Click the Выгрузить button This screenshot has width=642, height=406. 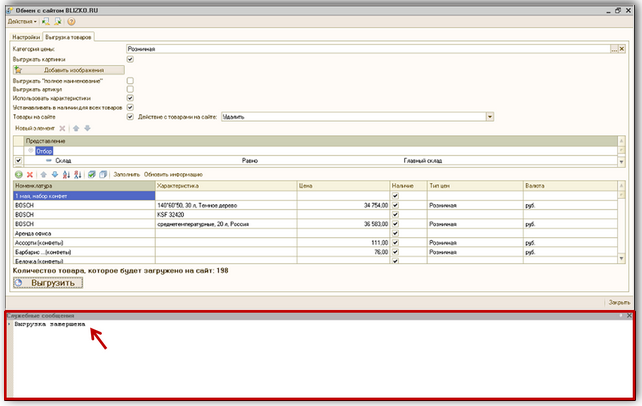[x=48, y=283]
